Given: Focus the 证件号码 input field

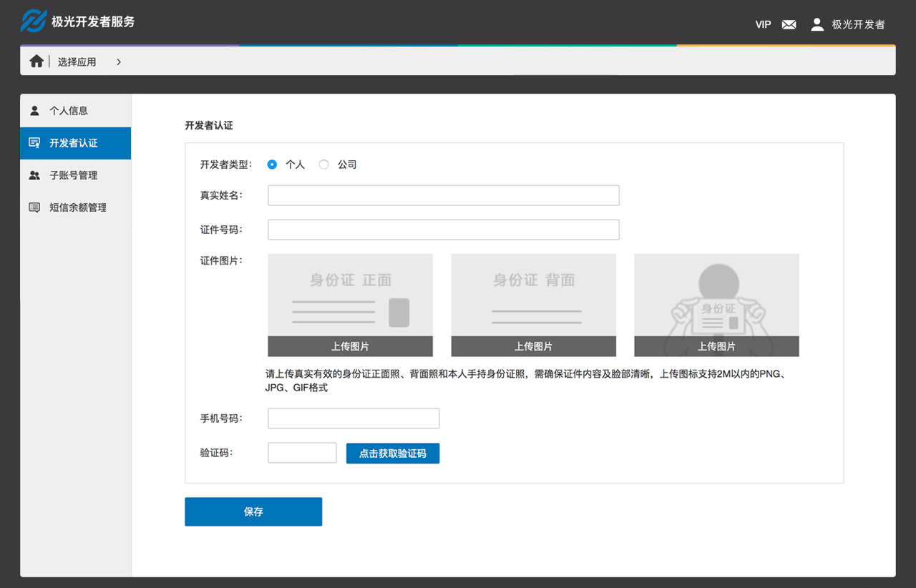Looking at the screenshot, I should pyautogui.click(x=444, y=230).
